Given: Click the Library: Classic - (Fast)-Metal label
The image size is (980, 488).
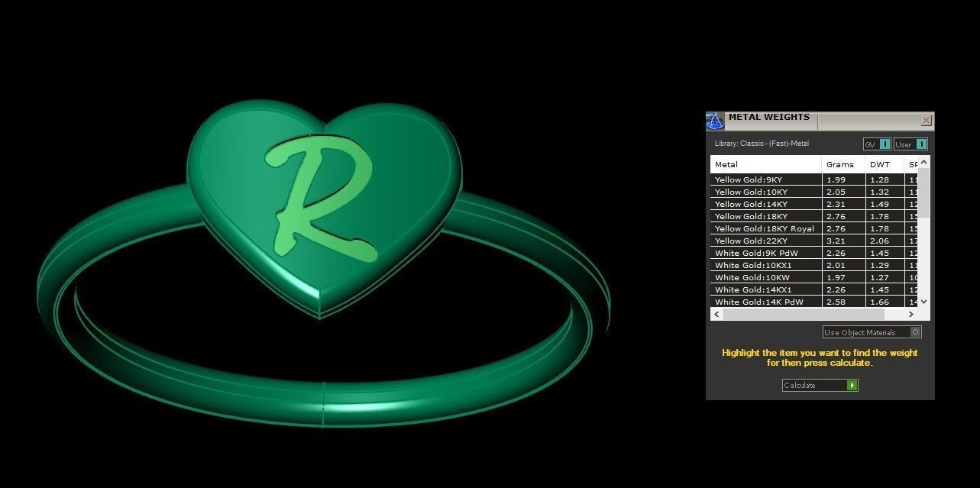Looking at the screenshot, I should coord(762,144).
